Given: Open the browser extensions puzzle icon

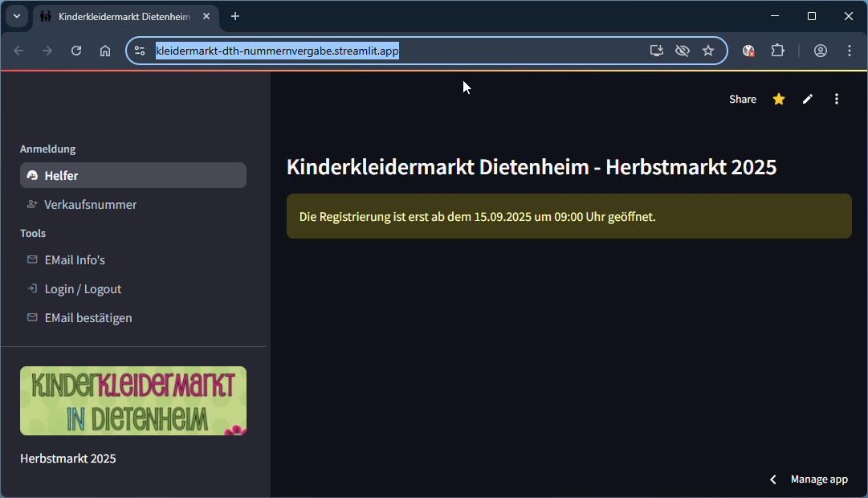Looking at the screenshot, I should pos(777,51).
